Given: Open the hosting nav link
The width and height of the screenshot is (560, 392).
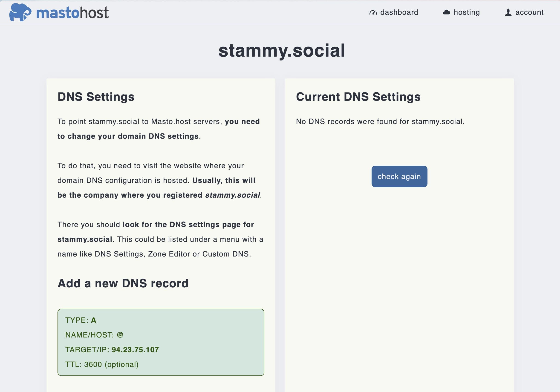Looking at the screenshot, I should coord(461,12).
